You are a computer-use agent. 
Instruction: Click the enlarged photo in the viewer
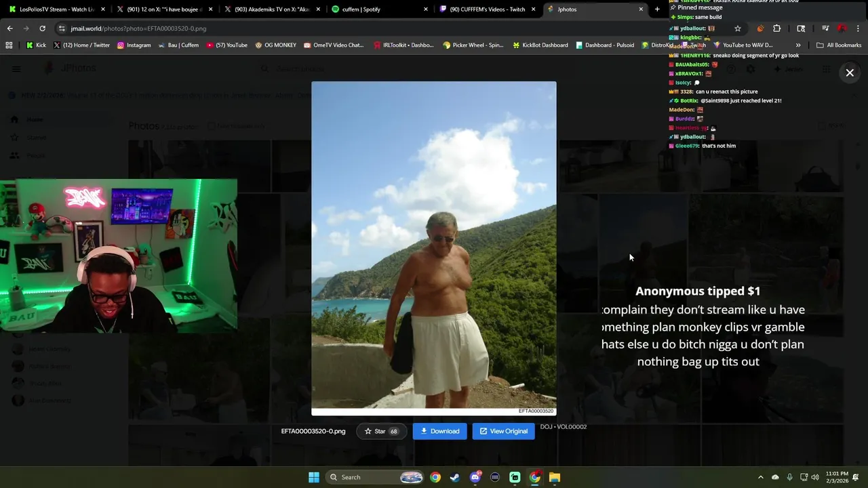(434, 248)
